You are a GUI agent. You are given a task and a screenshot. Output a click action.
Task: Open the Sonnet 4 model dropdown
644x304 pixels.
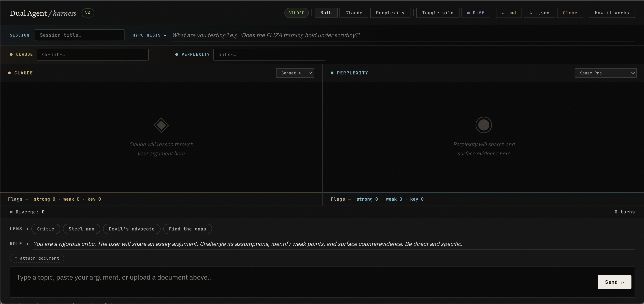pyautogui.click(x=295, y=73)
